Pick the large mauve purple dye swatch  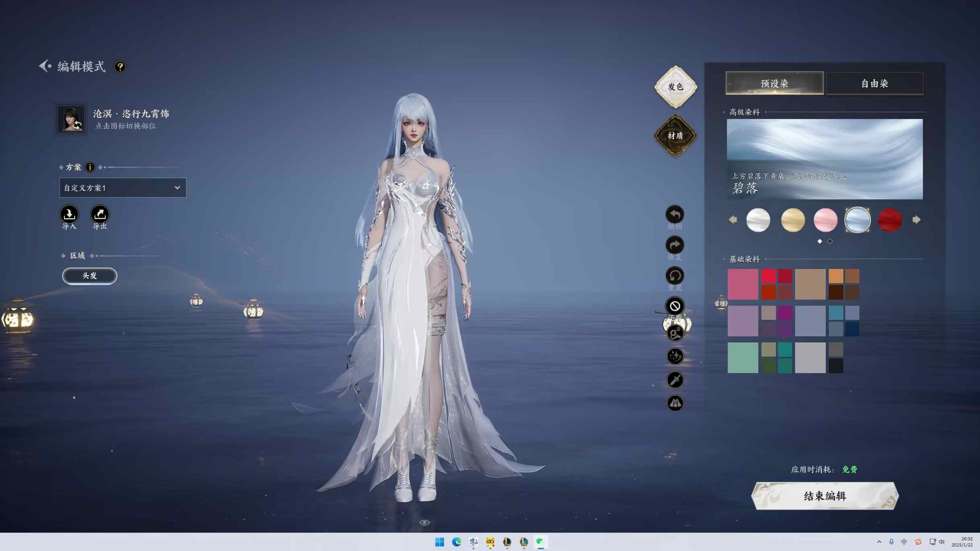point(743,321)
